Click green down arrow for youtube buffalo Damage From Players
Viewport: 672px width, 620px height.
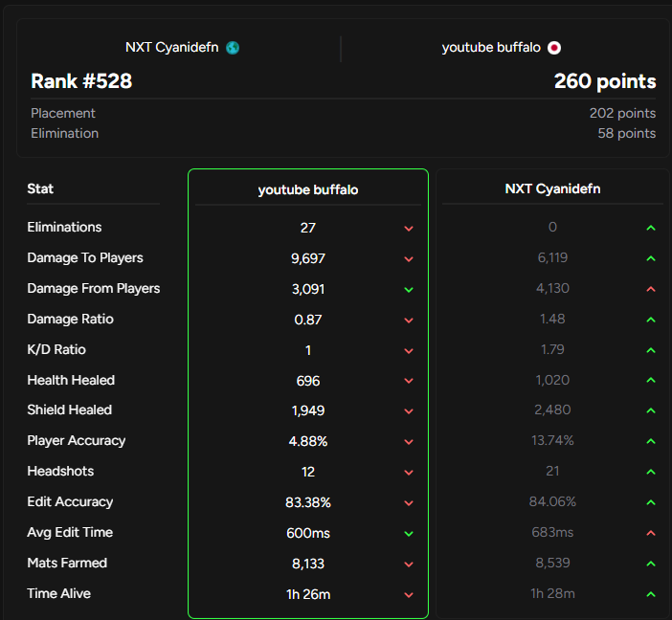point(409,290)
